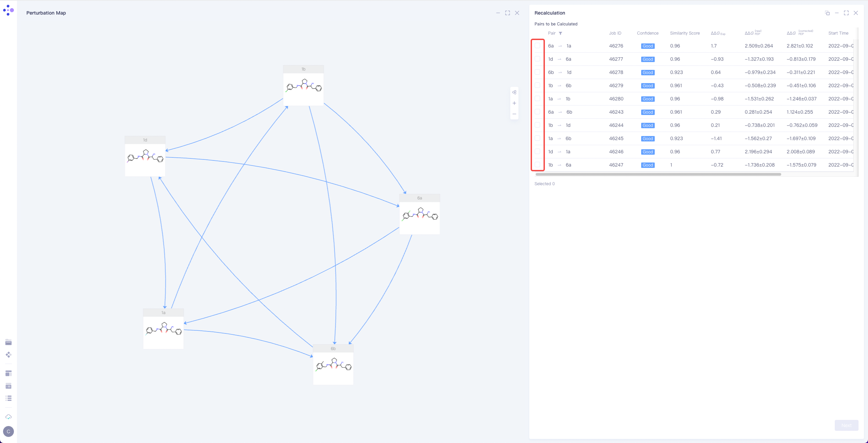Viewport: 868px width, 443px height.
Task: Filter the Pair column
Action: pyautogui.click(x=560, y=33)
